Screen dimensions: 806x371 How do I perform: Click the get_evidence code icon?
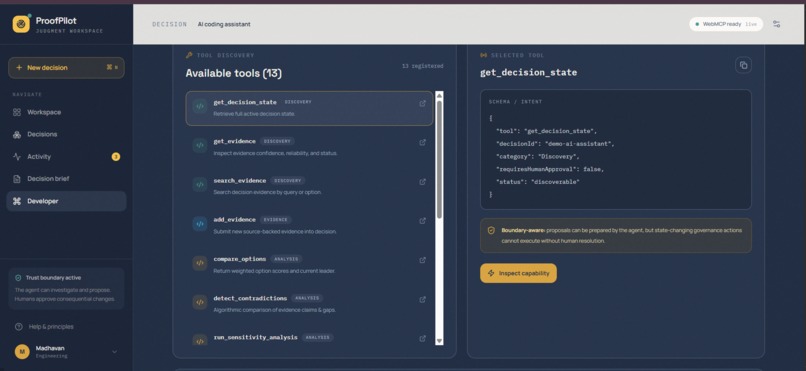[200, 145]
